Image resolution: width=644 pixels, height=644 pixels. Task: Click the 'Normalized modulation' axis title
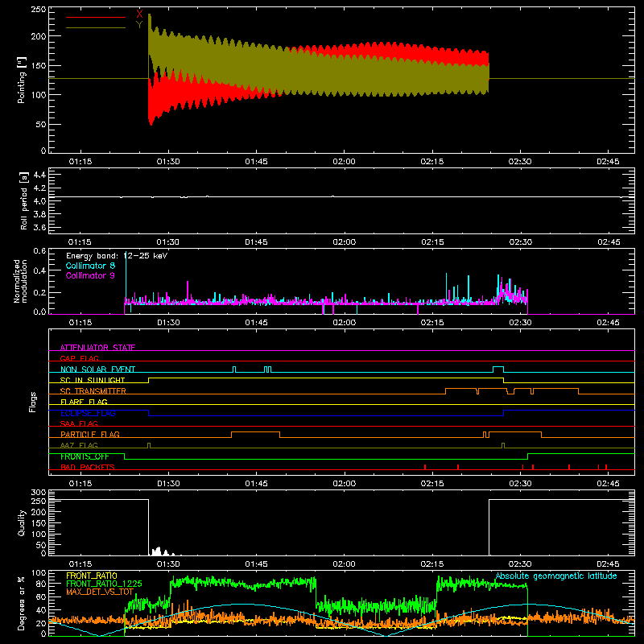[x=21, y=281]
